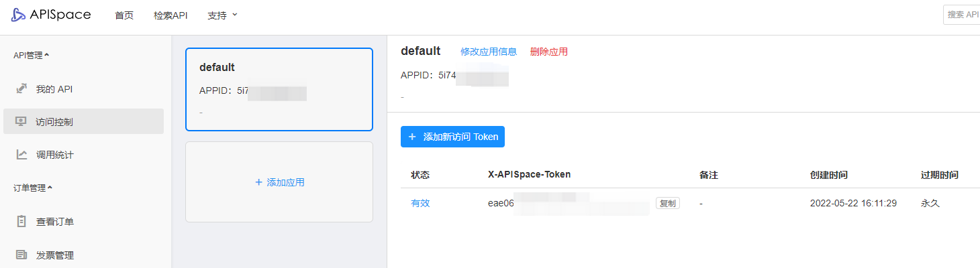Viewport: 980px width, 268px height.
Task: Click the 添加应用 card
Action: (279, 182)
